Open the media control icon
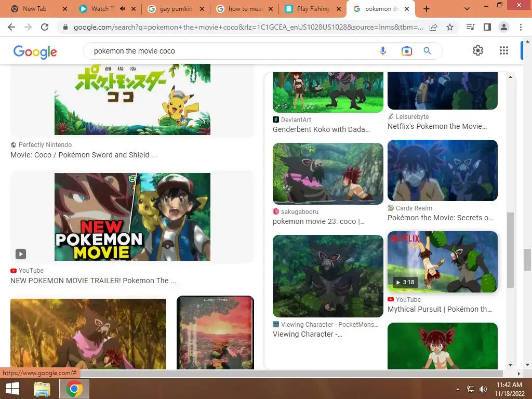Image resolution: width=532 pixels, height=399 pixels. (x=471, y=27)
